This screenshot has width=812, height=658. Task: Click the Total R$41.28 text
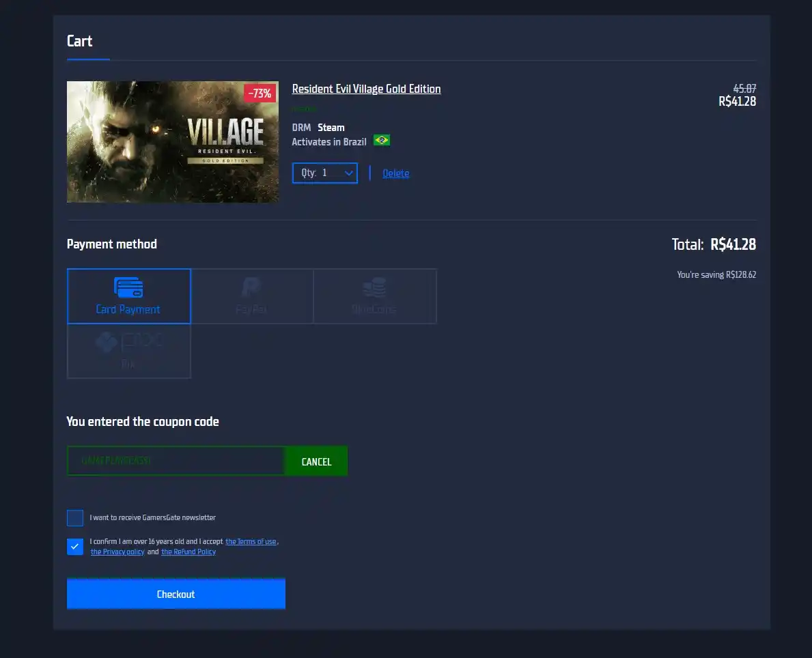click(x=714, y=244)
